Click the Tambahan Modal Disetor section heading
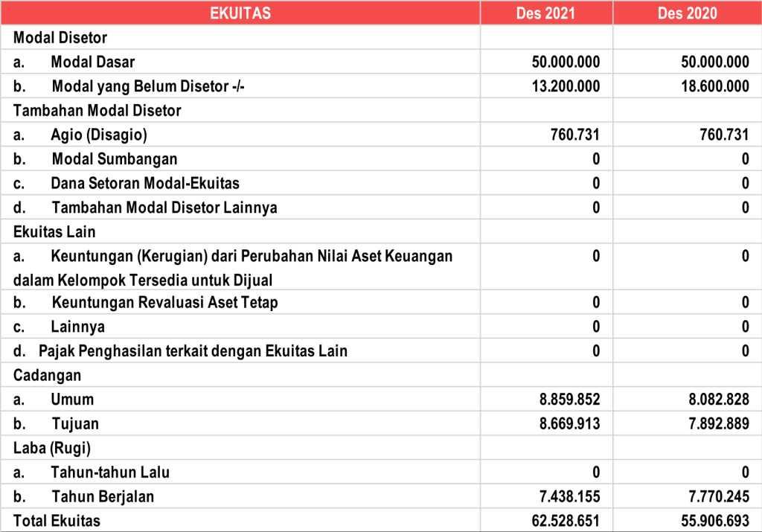Viewport: 762px width, 532px height. (97, 111)
